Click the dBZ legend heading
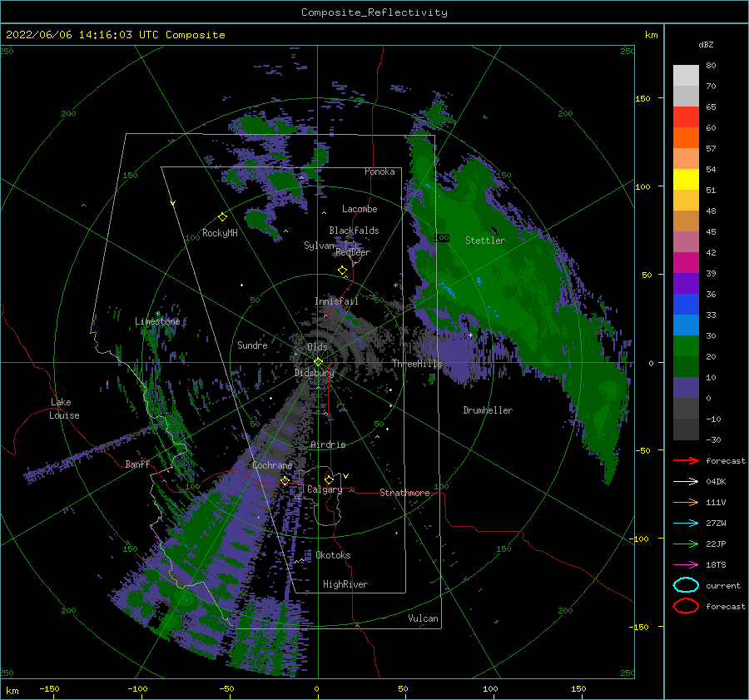 point(706,45)
